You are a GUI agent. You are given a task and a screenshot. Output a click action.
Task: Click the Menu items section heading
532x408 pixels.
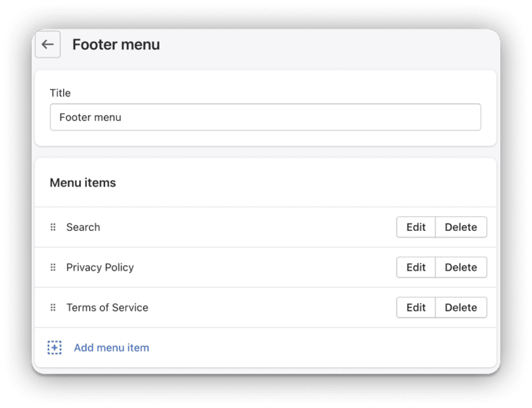point(82,183)
